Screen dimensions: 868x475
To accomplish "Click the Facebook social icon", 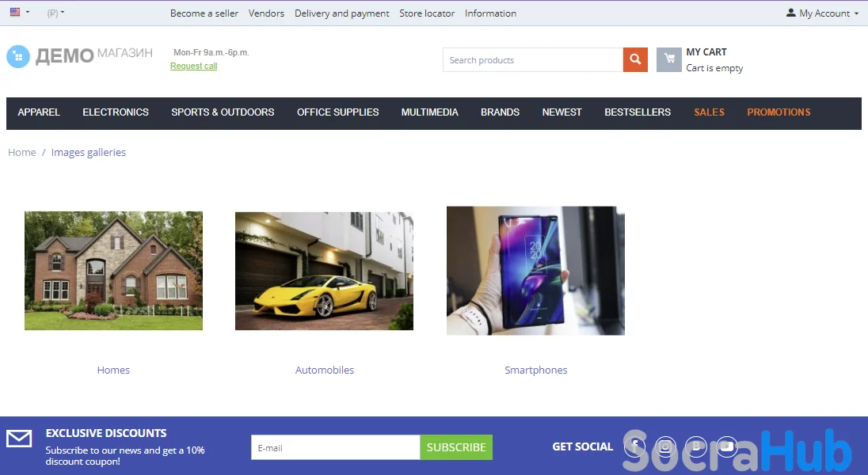I will [x=635, y=446].
